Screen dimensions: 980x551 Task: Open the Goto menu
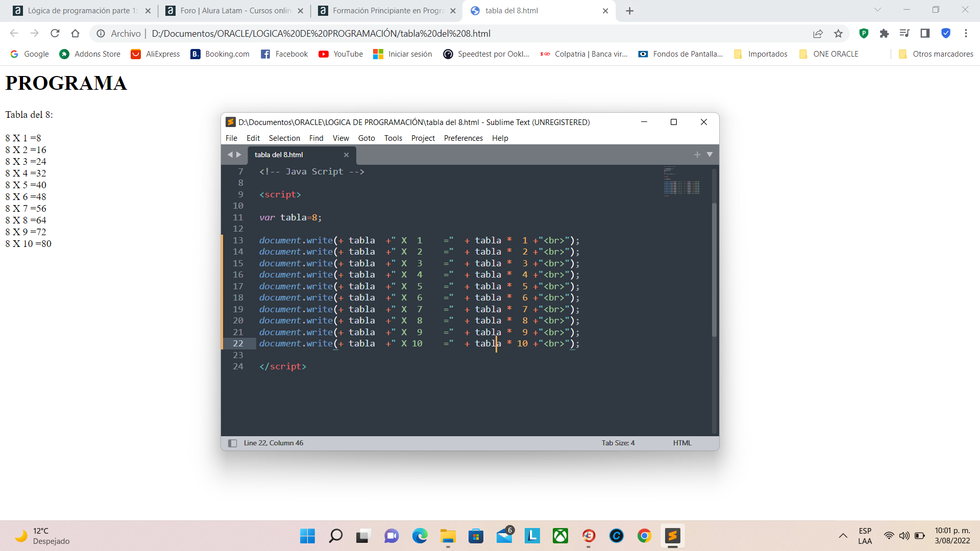tap(366, 138)
